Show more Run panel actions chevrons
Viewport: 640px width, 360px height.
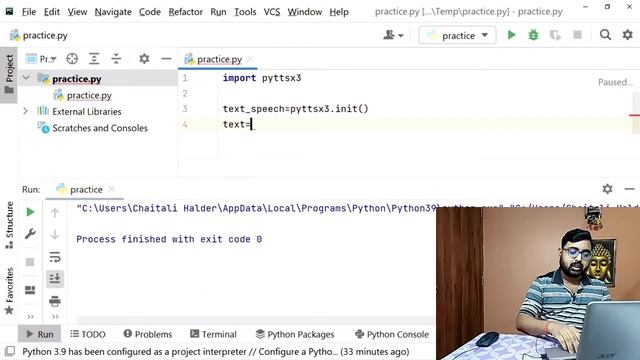[x=31, y=316]
